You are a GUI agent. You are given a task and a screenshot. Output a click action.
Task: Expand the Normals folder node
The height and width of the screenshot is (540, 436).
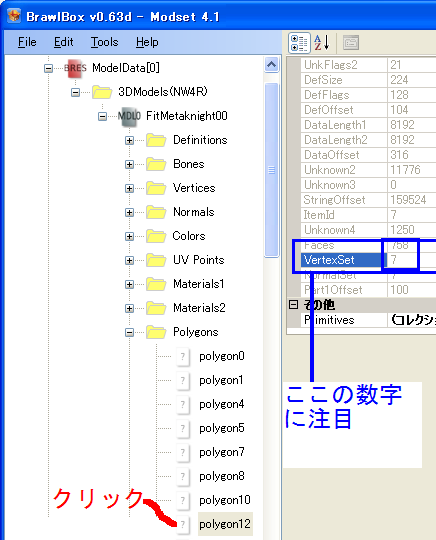click(x=129, y=212)
